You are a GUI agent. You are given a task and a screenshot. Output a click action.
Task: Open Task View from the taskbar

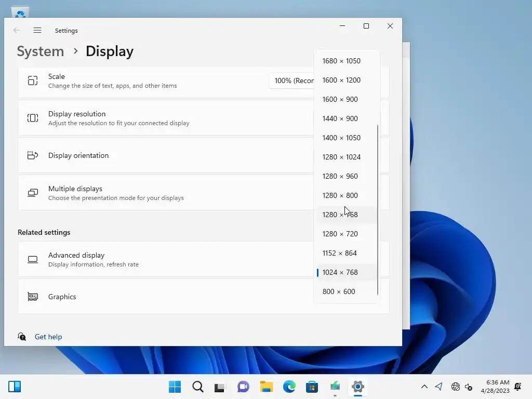tap(220, 387)
